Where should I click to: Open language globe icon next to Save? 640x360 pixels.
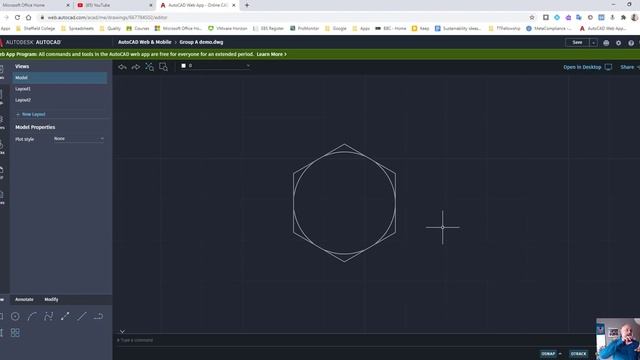606,43
